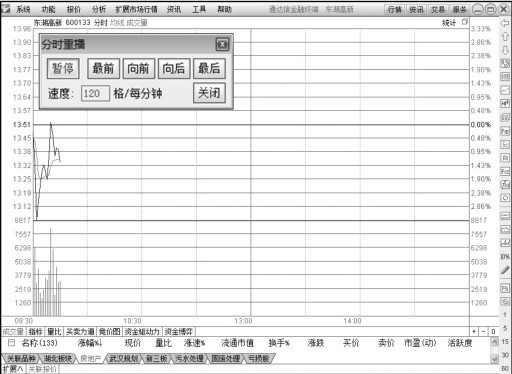The height and width of the screenshot is (374, 512).
Task: Click the plus button below chart
Action: pyautogui.click(x=474, y=332)
